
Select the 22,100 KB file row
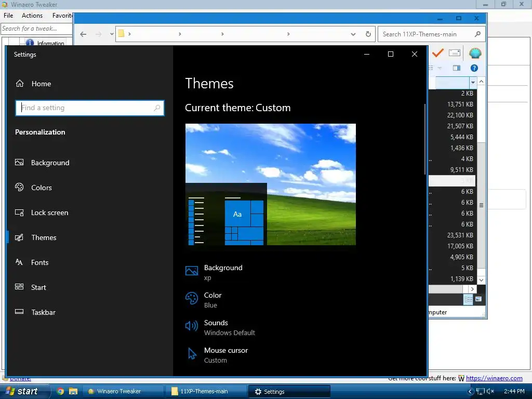pyautogui.click(x=453, y=115)
